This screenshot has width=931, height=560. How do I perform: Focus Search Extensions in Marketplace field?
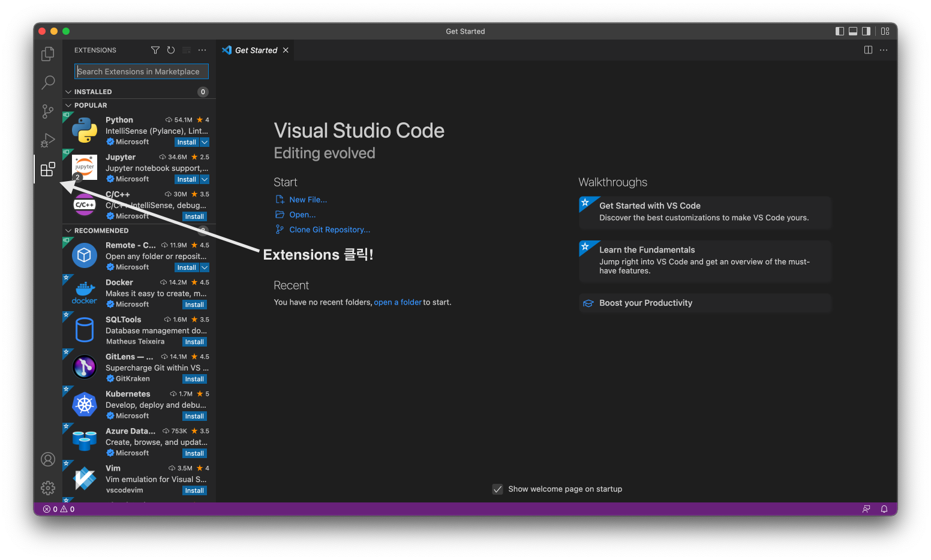tap(142, 71)
